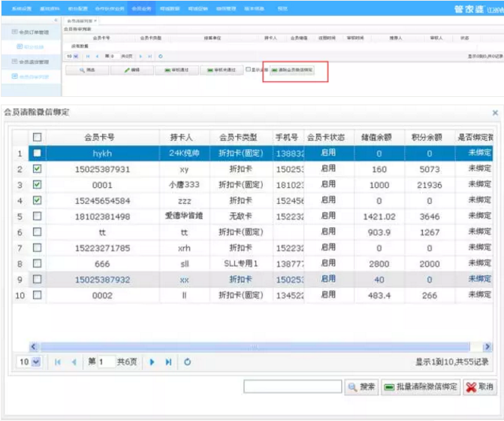Close the 会员待审列表 tab via its x
This screenshot has width=504, height=421.
tap(95, 21)
